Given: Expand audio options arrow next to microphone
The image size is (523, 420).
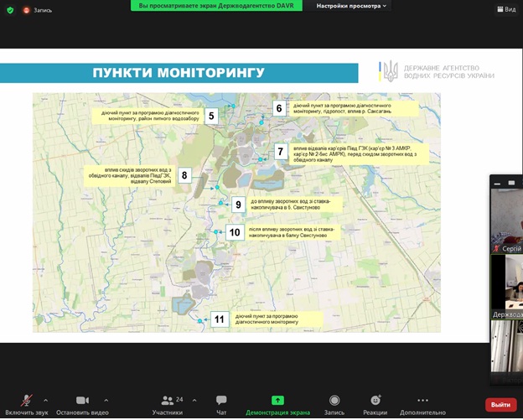Looking at the screenshot, I should coord(46,400).
